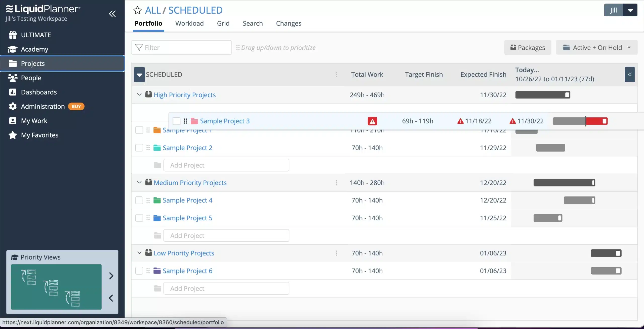644x329 pixels.
Task: Click the warning alert icon on Sample Project 3
Action: pyautogui.click(x=372, y=121)
